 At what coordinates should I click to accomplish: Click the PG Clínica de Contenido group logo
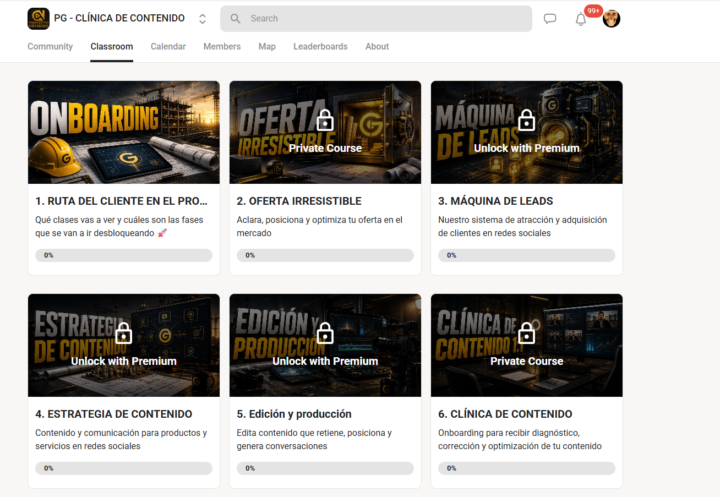(39, 19)
